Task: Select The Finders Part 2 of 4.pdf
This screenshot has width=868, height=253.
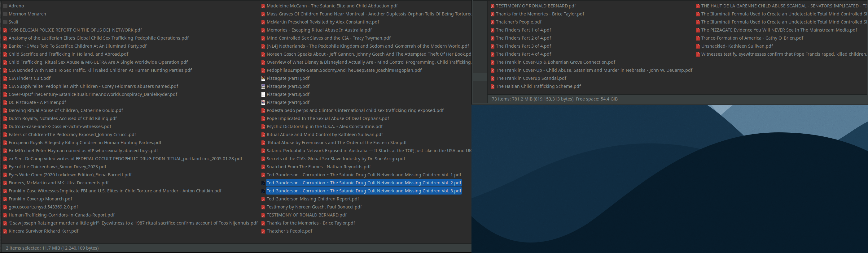Action: [x=523, y=38]
